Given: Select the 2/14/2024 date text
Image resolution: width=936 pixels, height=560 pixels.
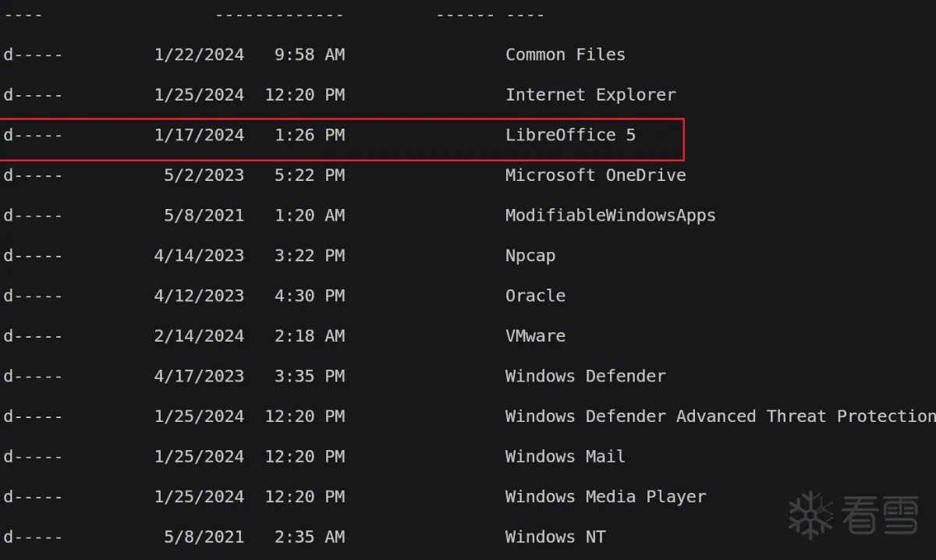Looking at the screenshot, I should pos(199,336).
